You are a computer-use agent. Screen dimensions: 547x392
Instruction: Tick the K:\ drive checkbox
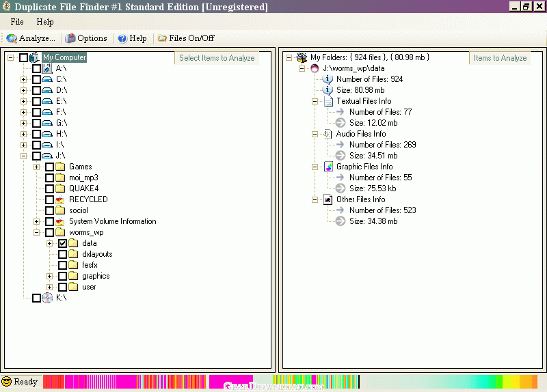pyautogui.click(x=36, y=298)
